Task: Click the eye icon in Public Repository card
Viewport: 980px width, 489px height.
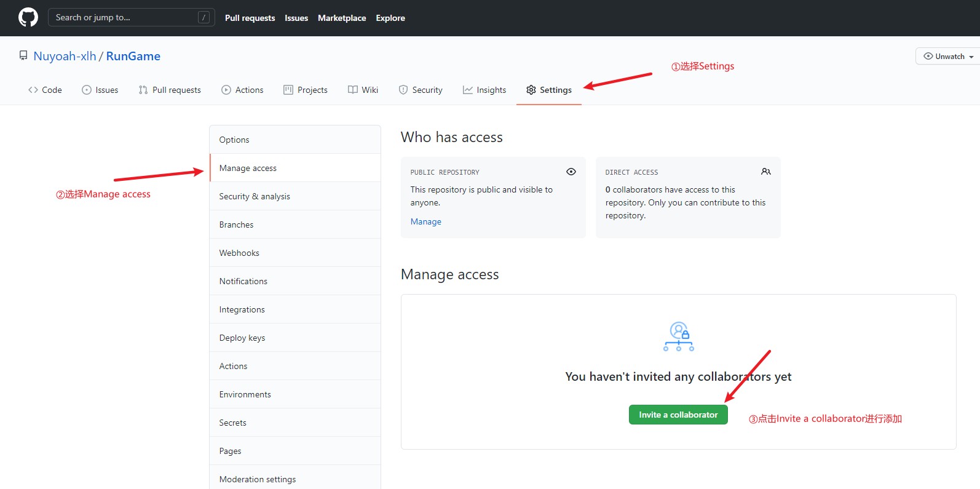Action: [x=571, y=172]
